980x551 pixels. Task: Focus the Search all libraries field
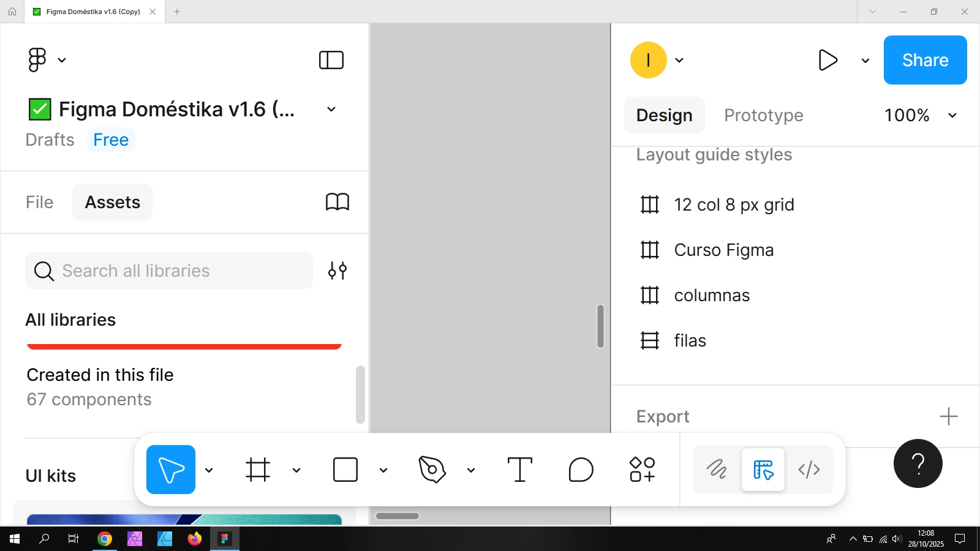[169, 271]
